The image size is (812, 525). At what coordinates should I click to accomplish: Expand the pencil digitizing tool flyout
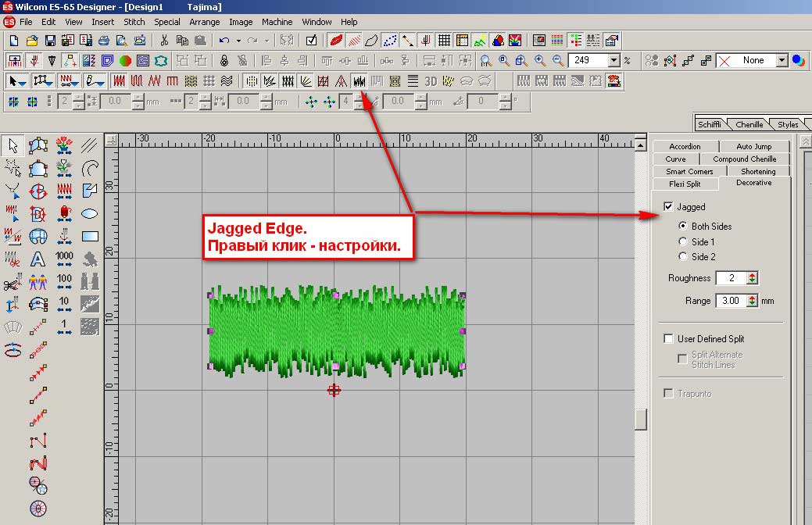(102, 82)
